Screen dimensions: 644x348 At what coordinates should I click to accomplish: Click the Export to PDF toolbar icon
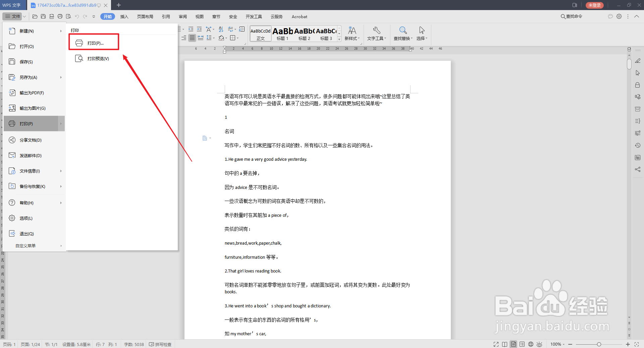52,16
